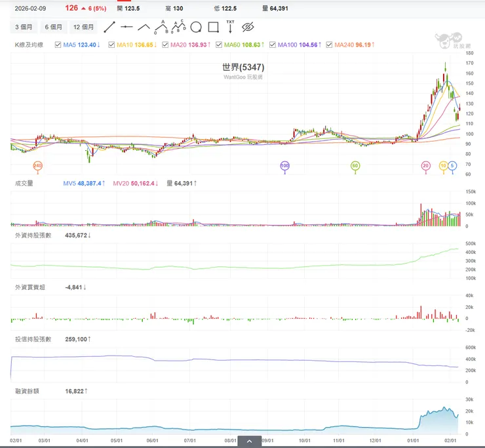Switch chart range to 6 個月
The width and height of the screenshot is (485, 448).
click(x=54, y=28)
